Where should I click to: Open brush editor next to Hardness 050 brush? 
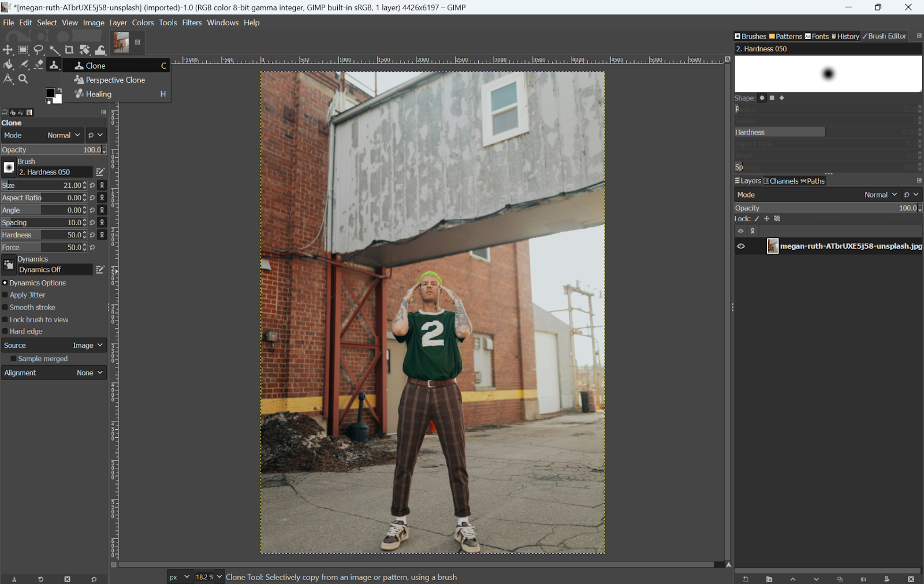pyautogui.click(x=100, y=172)
